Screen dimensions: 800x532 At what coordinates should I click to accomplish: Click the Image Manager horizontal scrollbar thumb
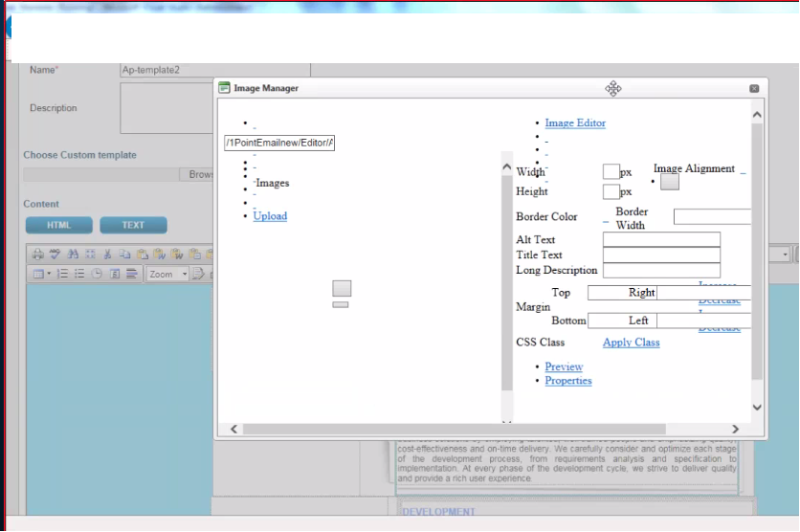[455, 429]
